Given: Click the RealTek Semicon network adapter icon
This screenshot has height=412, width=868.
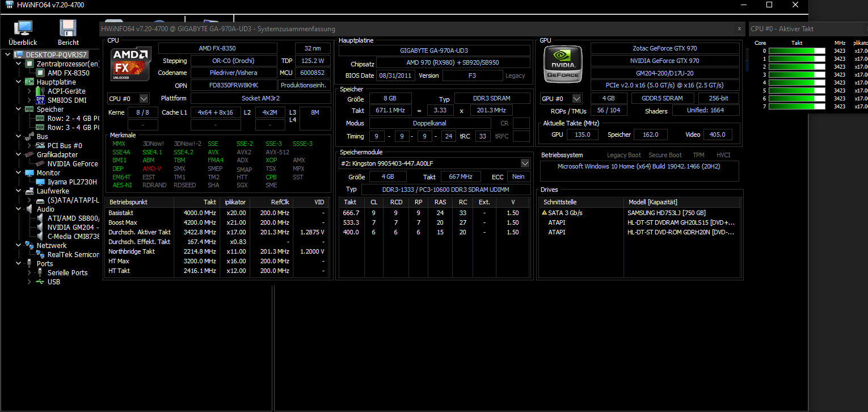Looking at the screenshot, I should [x=41, y=254].
